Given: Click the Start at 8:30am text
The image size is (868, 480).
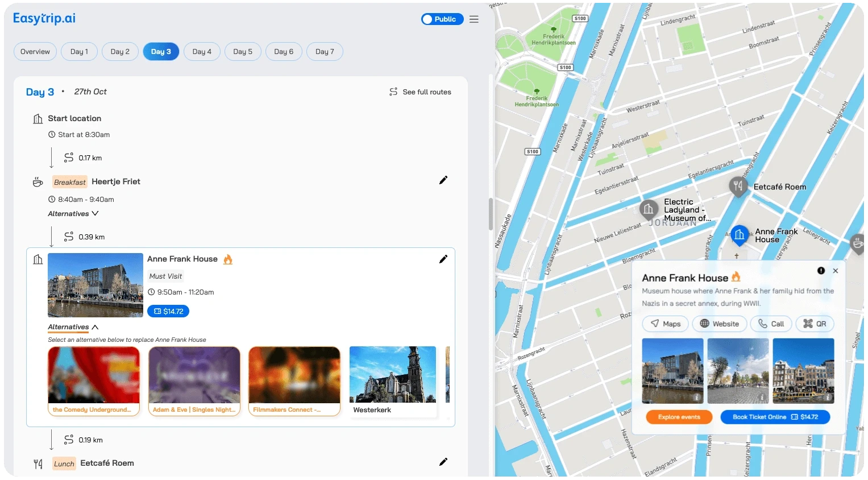Looking at the screenshot, I should pos(84,135).
